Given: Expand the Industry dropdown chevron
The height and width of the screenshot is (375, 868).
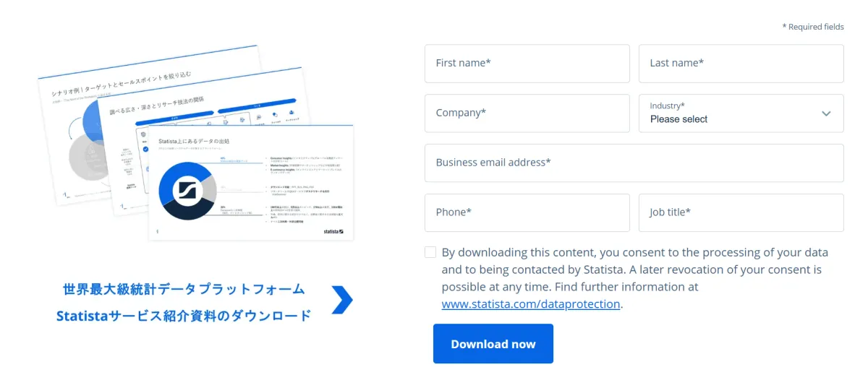Looking at the screenshot, I should pos(827,113).
